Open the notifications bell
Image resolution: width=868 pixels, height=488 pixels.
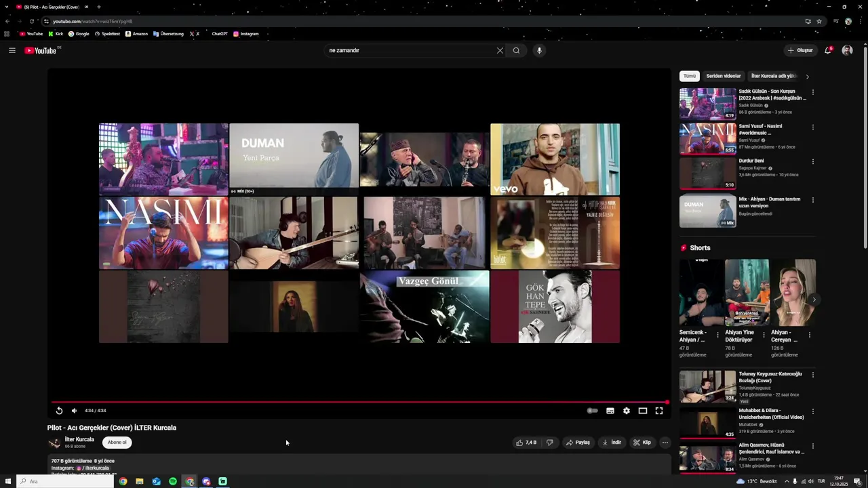coord(828,50)
